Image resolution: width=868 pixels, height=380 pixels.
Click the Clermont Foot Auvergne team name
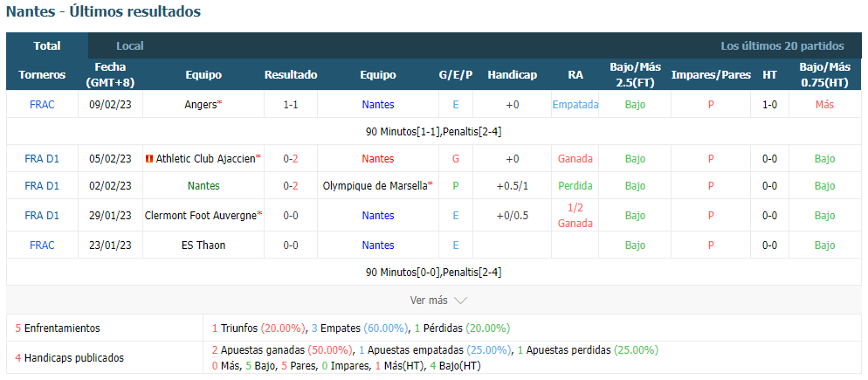click(x=200, y=216)
